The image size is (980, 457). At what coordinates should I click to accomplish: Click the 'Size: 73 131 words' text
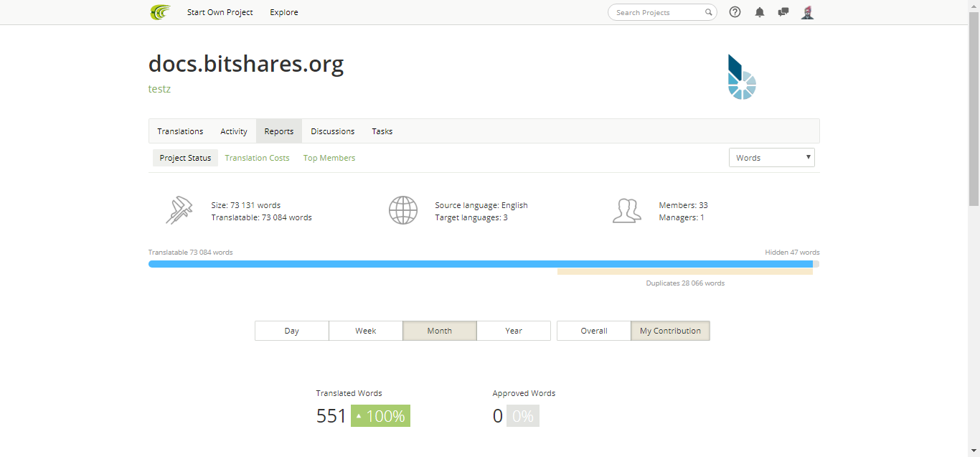click(246, 205)
